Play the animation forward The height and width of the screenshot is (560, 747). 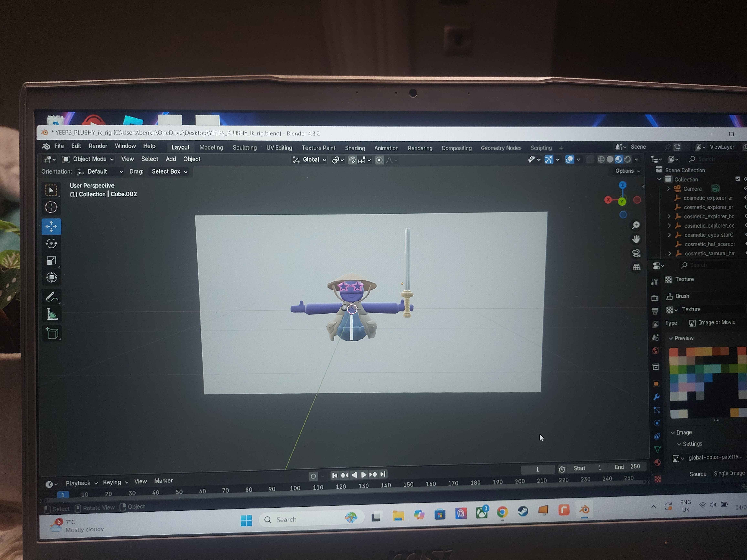[364, 475]
